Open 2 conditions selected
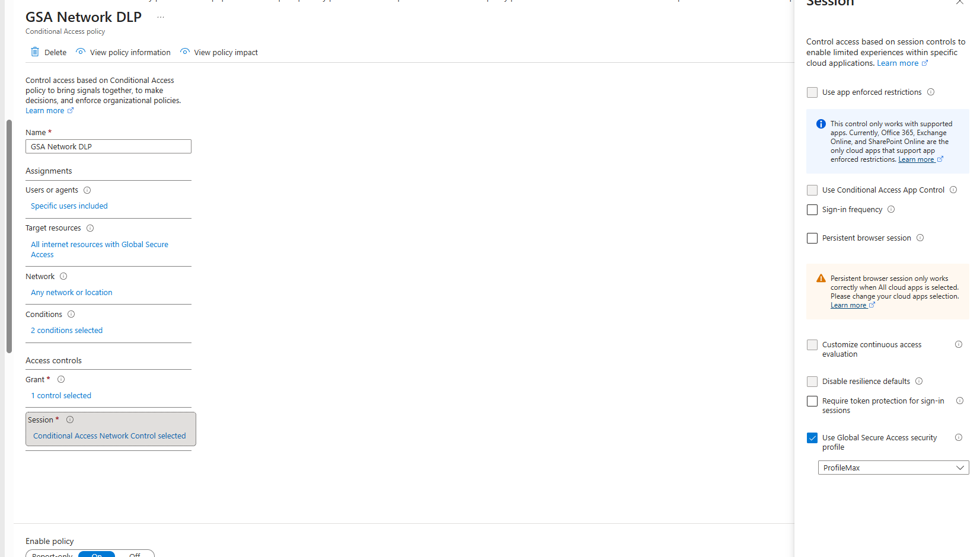980x557 pixels. click(x=67, y=331)
